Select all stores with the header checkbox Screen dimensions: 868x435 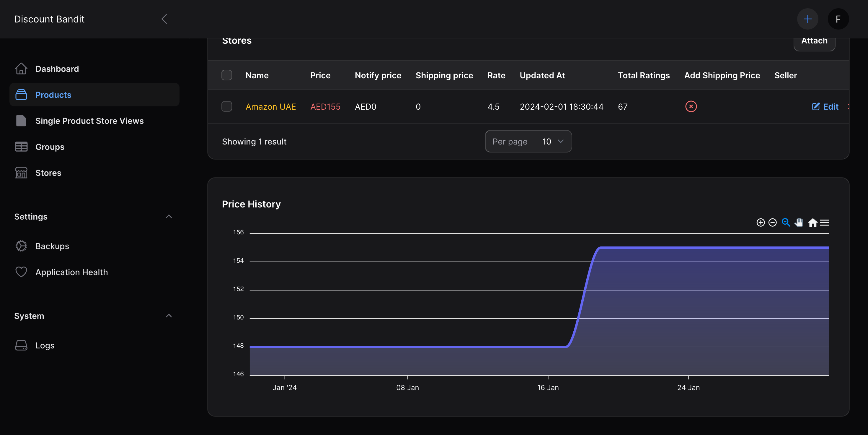[226, 75]
